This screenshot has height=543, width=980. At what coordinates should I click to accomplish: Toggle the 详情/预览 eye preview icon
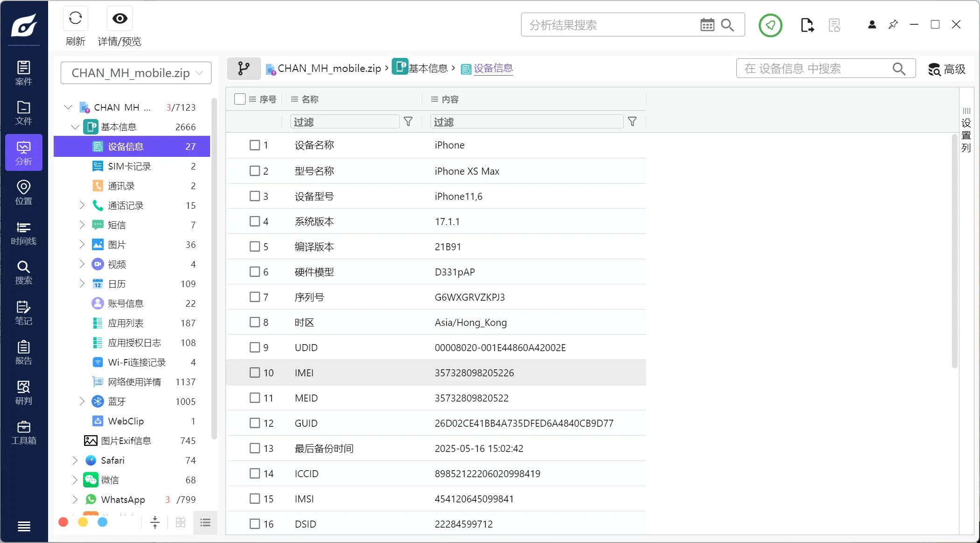tap(120, 19)
